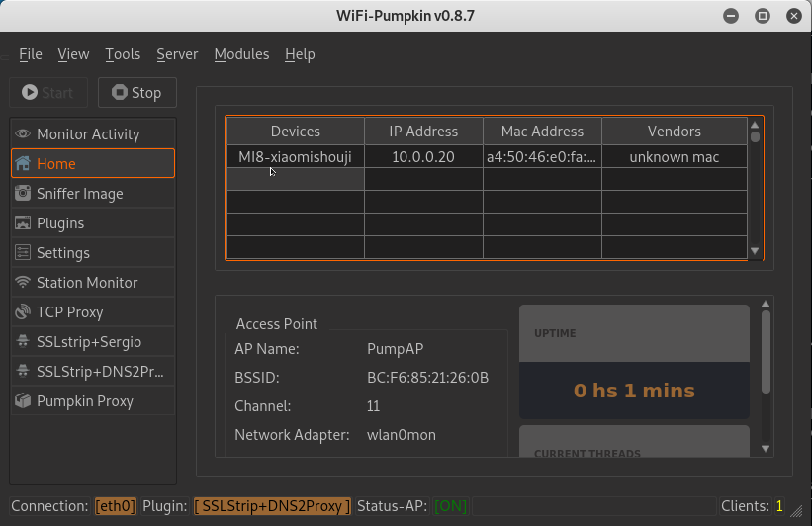Viewport: 812px width, 526px height.
Task: Select the 10.0.0.20 IP cell
Action: 423,157
